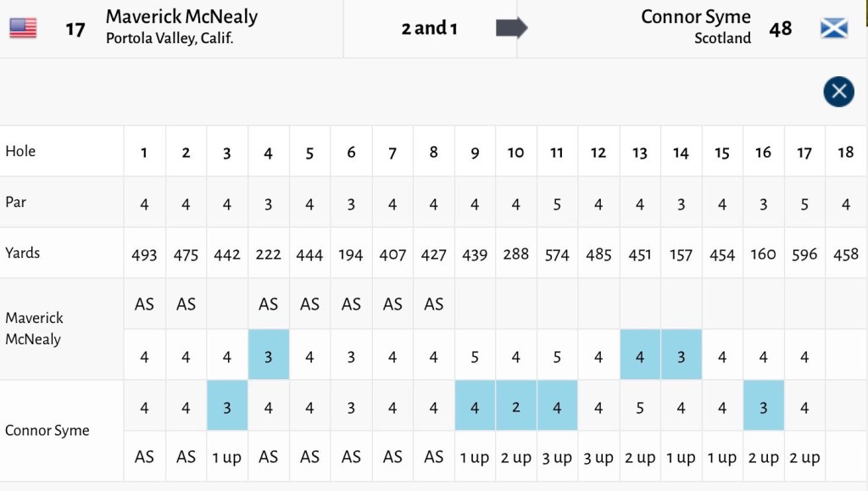Select hole 18 column header
The width and height of the screenshot is (868, 491).
845,153
